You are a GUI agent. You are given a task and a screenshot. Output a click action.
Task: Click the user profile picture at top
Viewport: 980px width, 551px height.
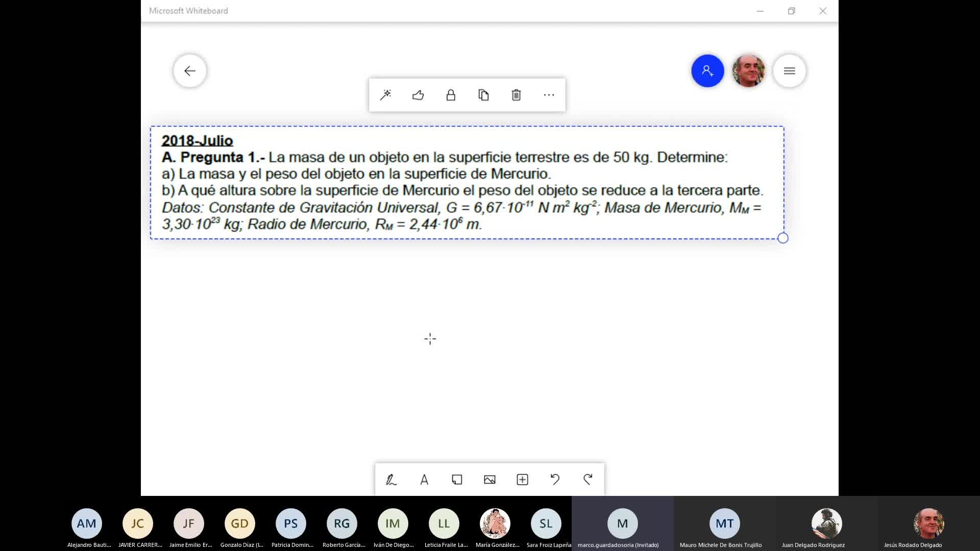(748, 71)
